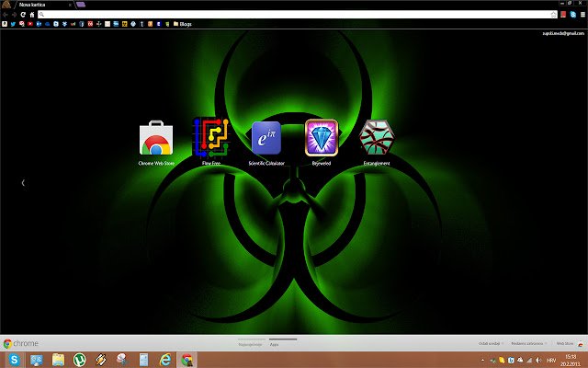Image resolution: width=588 pixels, height=368 pixels.
Task: Open the Twitter bookmark
Action: pos(13,24)
